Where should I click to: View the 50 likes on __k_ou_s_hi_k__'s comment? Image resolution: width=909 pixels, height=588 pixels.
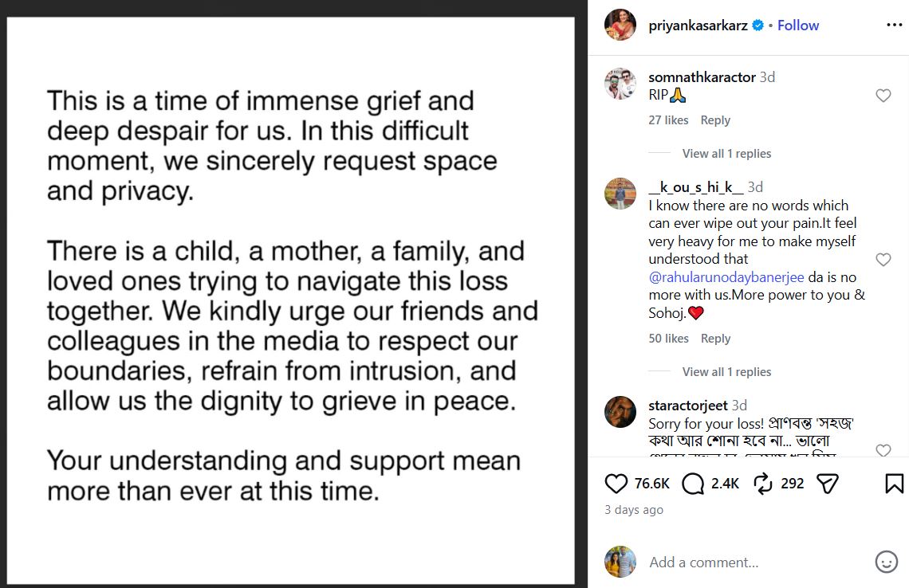click(668, 338)
